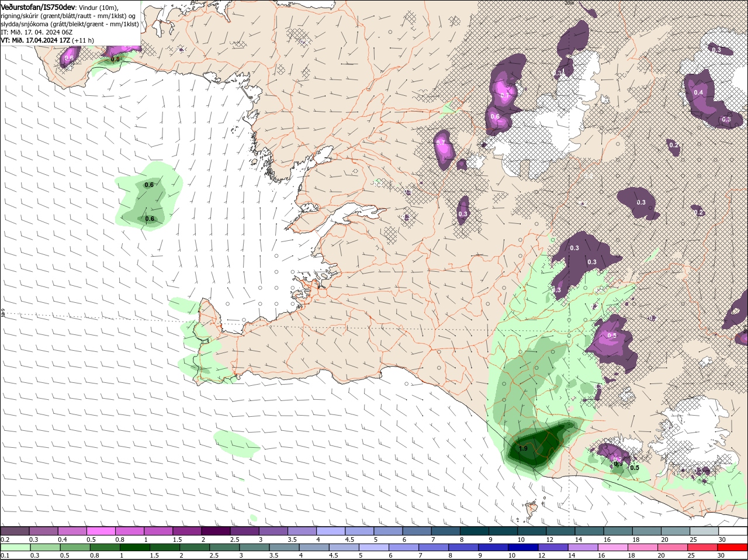Click the 'Vindur (10m)' header text
This screenshot has height=560, width=748.
[x=98, y=7]
